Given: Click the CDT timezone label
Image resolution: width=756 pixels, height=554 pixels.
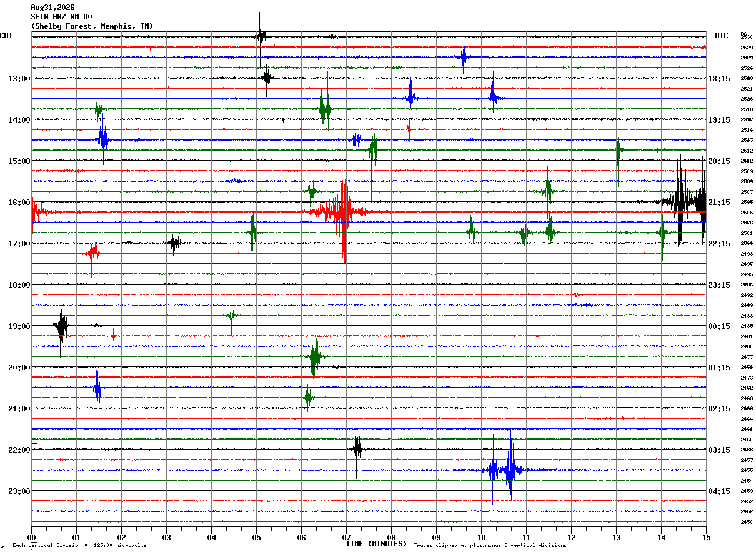Looking at the screenshot, I should point(6,36).
